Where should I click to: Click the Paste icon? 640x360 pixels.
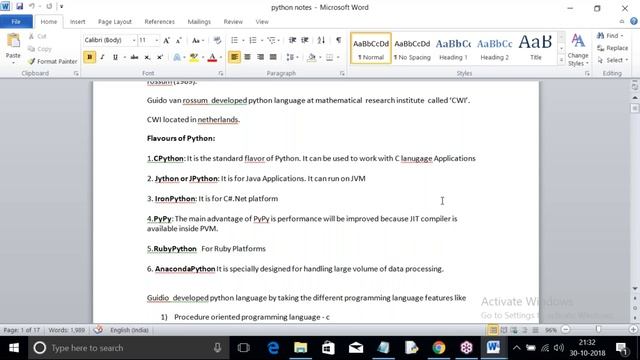click(x=13, y=41)
